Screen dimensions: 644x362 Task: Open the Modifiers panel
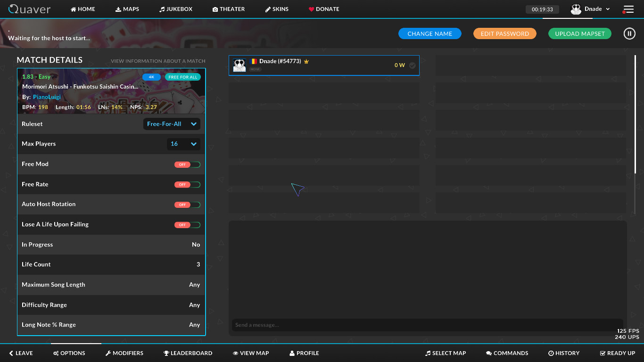124,353
